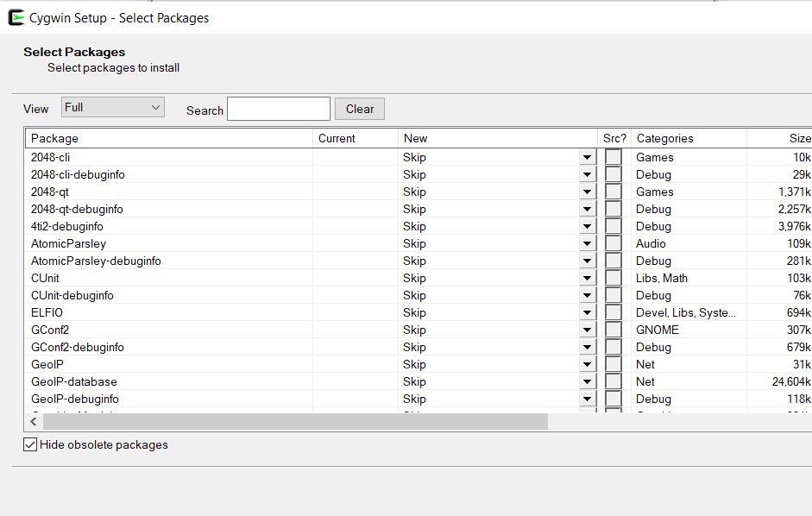Check the source box for GConf2
Screen dimensions: 812x516
(614, 330)
